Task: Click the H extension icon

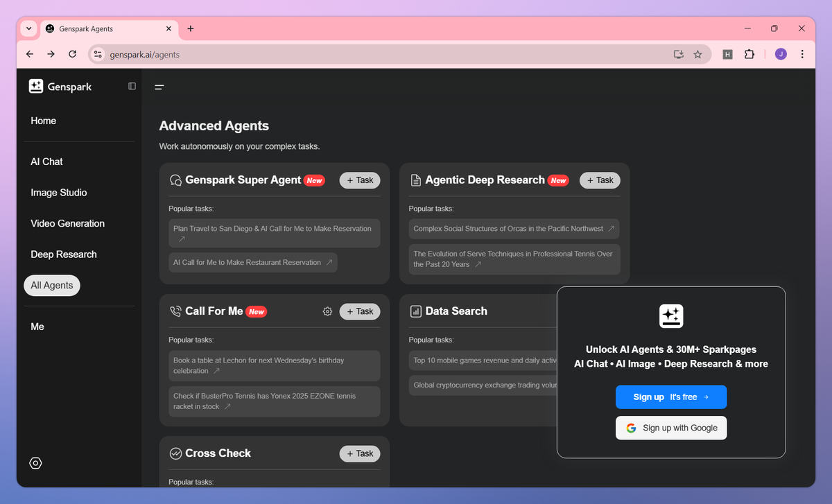Action: pos(727,54)
